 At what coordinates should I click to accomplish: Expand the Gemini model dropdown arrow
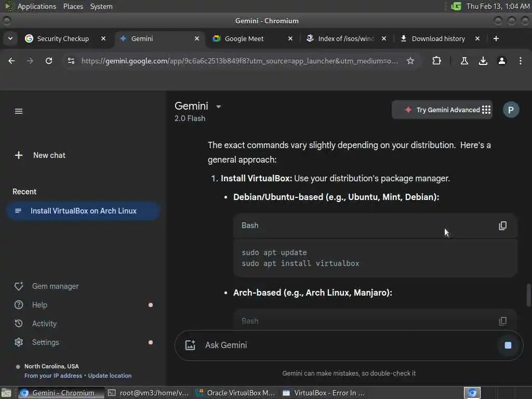[x=219, y=107]
